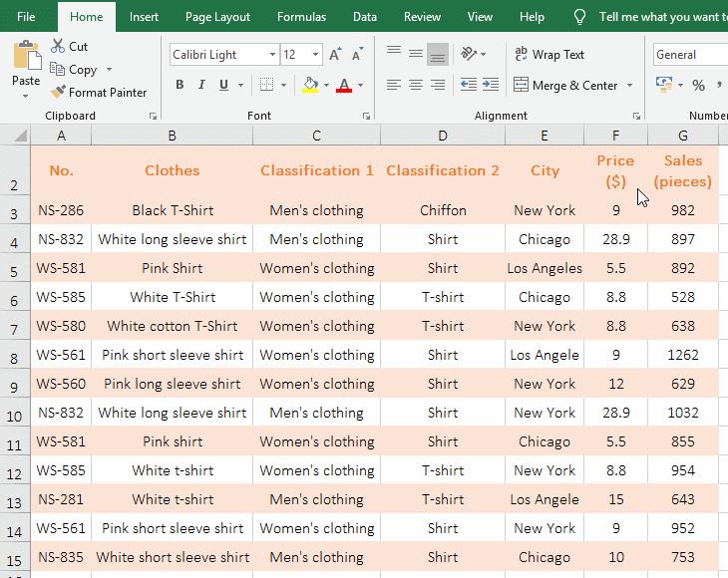The height and width of the screenshot is (578, 728).
Task: Click the Format Painter brush icon
Action: tap(59, 93)
